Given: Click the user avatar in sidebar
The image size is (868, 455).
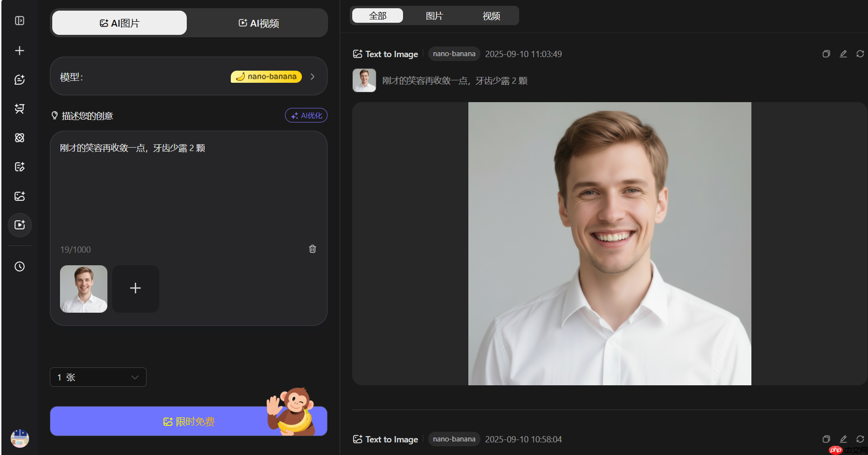Looking at the screenshot, I should (x=19, y=438).
